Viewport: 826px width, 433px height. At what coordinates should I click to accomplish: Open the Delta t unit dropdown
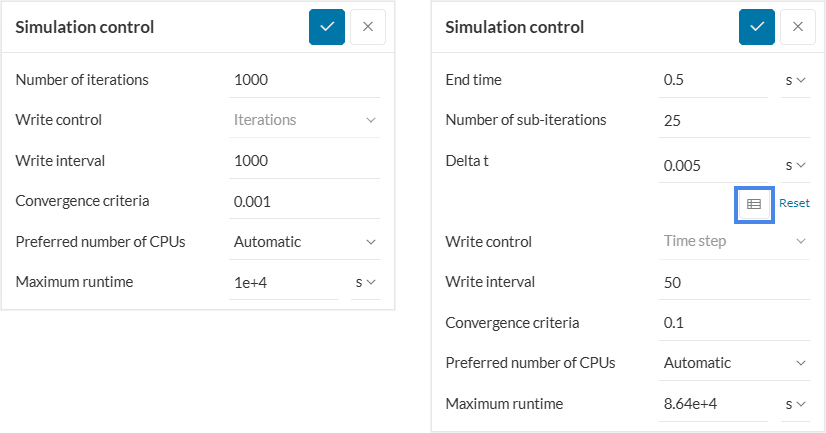pos(795,165)
